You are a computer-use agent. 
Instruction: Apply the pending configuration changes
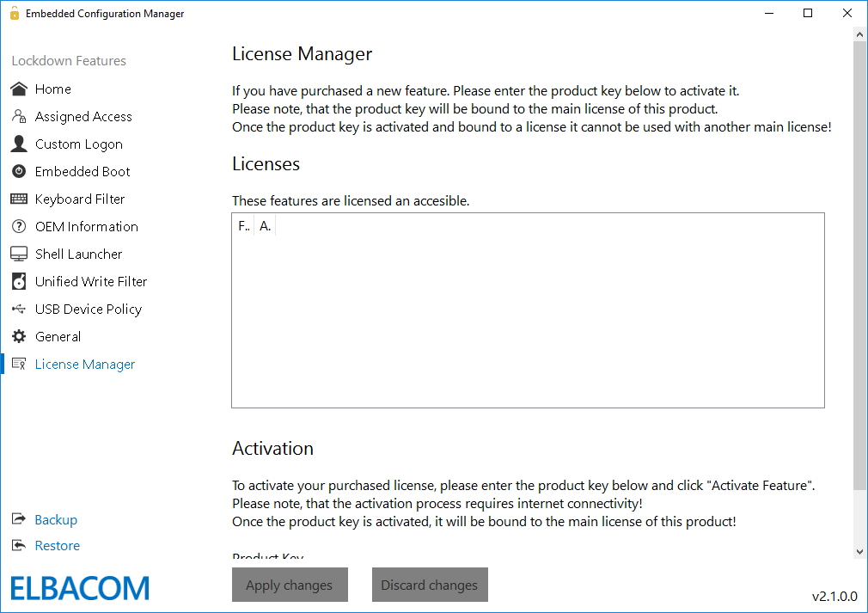pos(290,585)
